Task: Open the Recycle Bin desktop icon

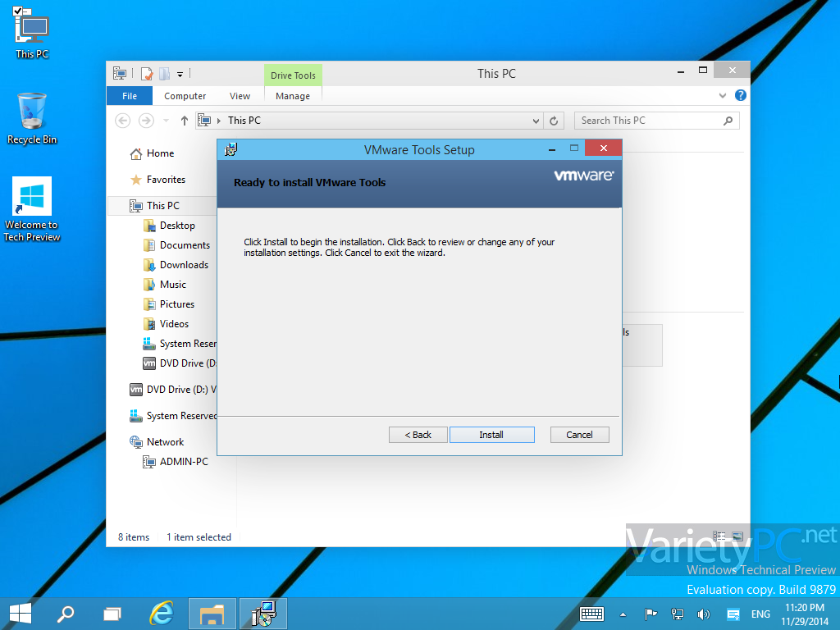Action: [32, 119]
